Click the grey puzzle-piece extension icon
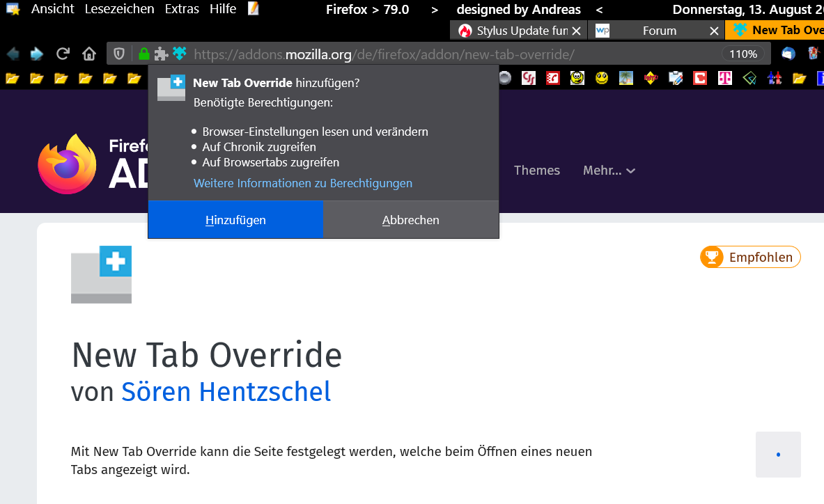 [x=161, y=54]
